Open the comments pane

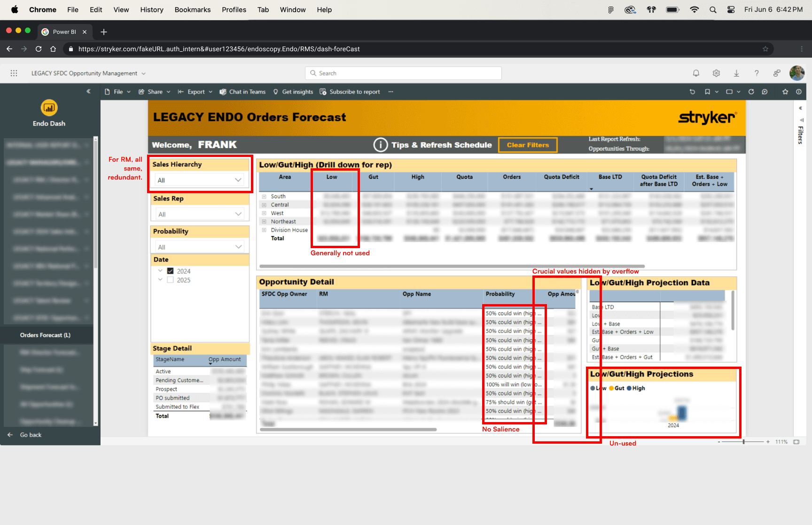coord(765,92)
